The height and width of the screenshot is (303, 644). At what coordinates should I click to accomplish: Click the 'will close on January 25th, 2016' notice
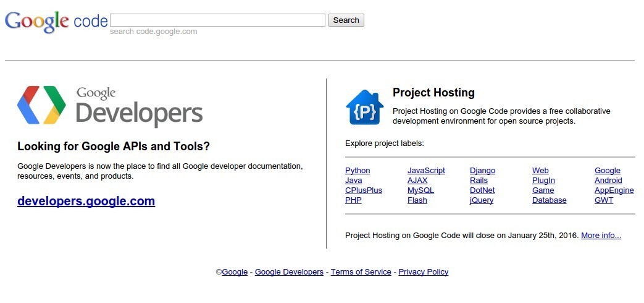462,236
